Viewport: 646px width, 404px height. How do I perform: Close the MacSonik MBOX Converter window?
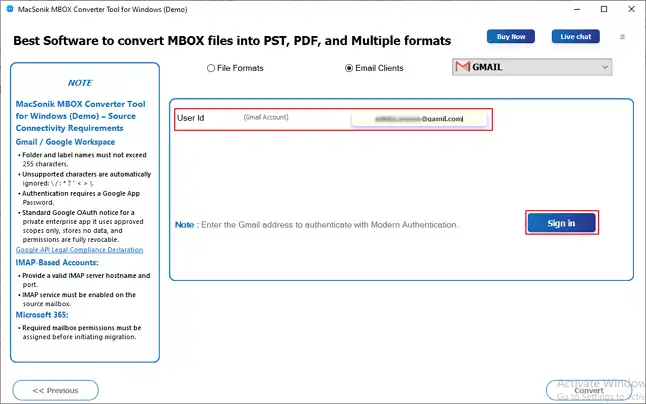(631, 9)
